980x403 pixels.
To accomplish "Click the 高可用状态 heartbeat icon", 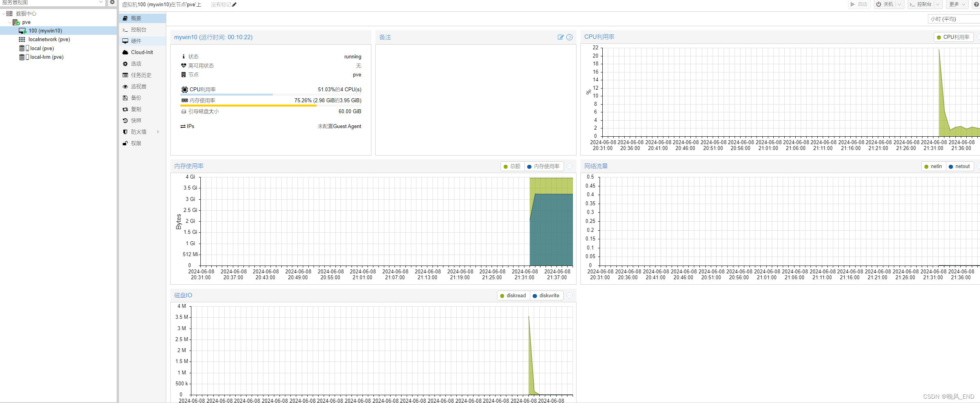I will (184, 66).
